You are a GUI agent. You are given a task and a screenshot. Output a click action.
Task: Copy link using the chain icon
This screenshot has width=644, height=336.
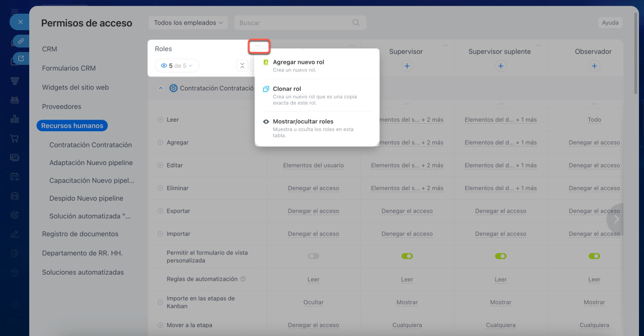pos(21,41)
